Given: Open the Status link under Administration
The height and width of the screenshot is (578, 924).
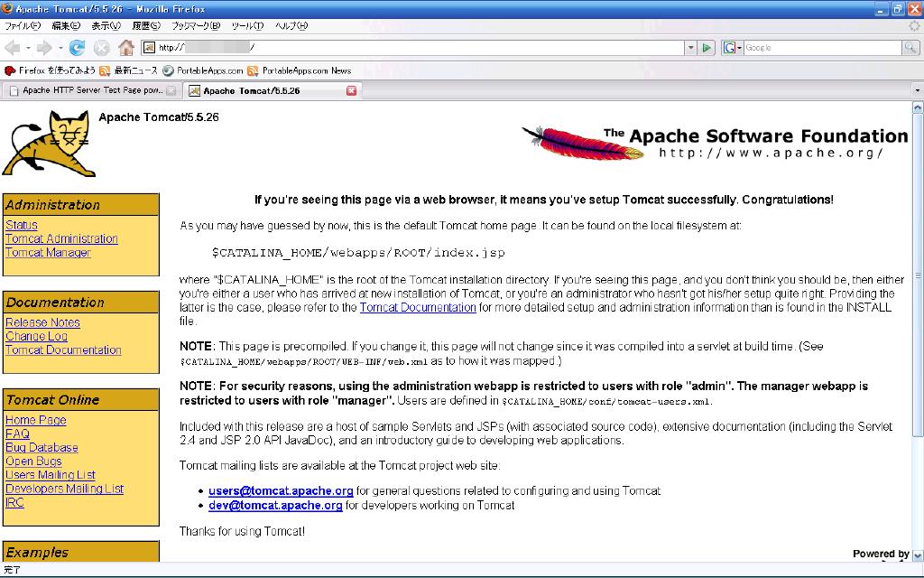Looking at the screenshot, I should pyautogui.click(x=22, y=225).
